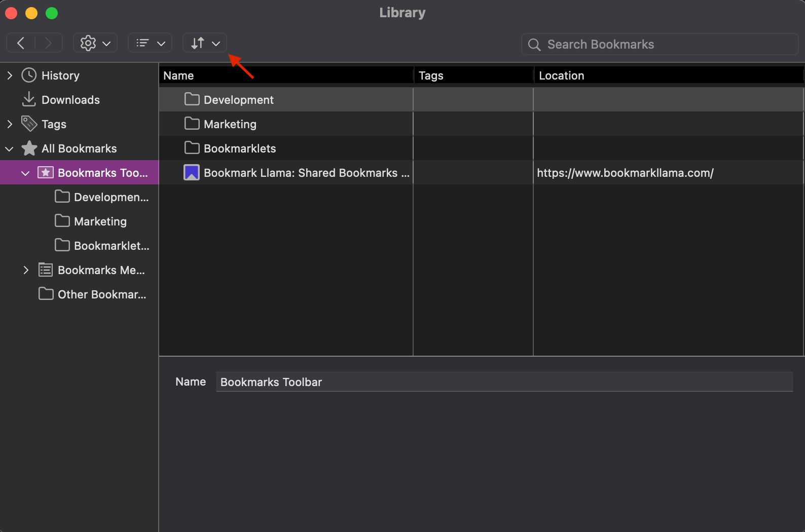The width and height of the screenshot is (805, 532).
Task: Select the Bookmarks Menu list icon
Action: tap(46, 270)
